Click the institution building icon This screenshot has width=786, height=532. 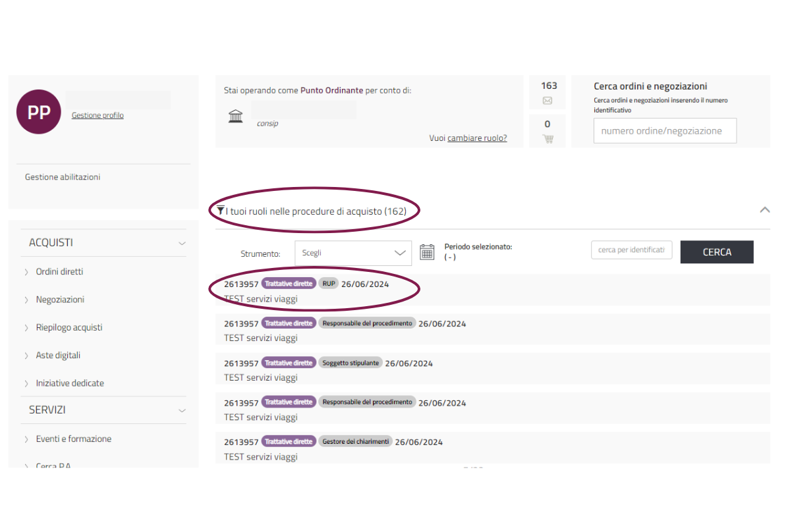pyautogui.click(x=235, y=116)
